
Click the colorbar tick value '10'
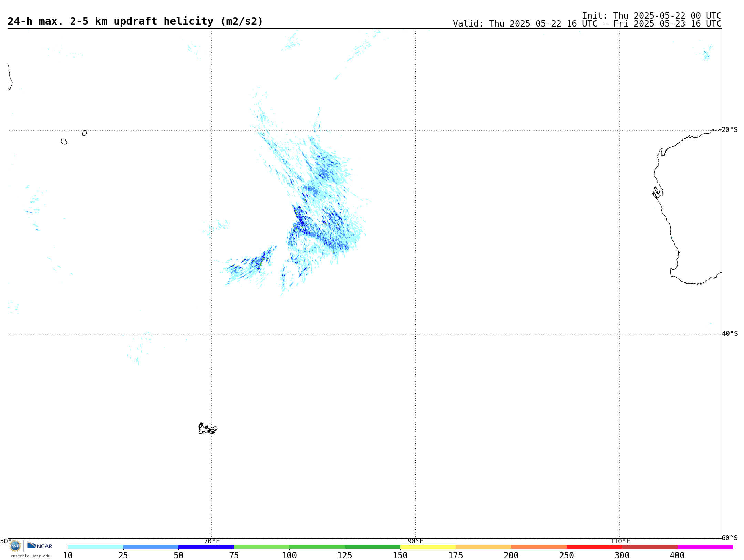pos(68,556)
